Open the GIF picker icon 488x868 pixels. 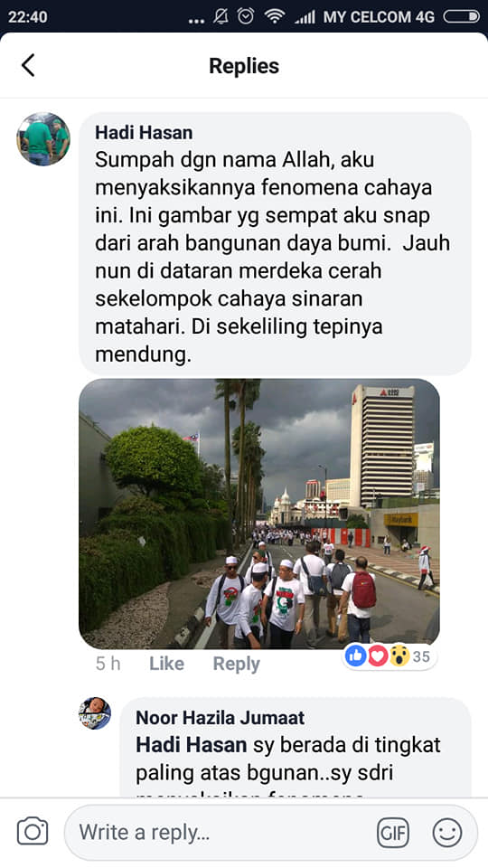(393, 833)
